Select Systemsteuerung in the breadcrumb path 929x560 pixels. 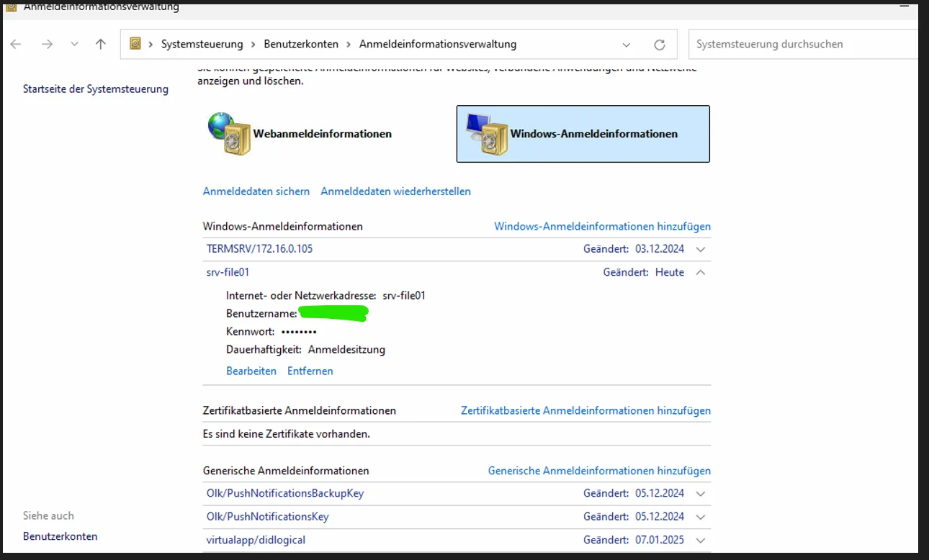tap(202, 44)
